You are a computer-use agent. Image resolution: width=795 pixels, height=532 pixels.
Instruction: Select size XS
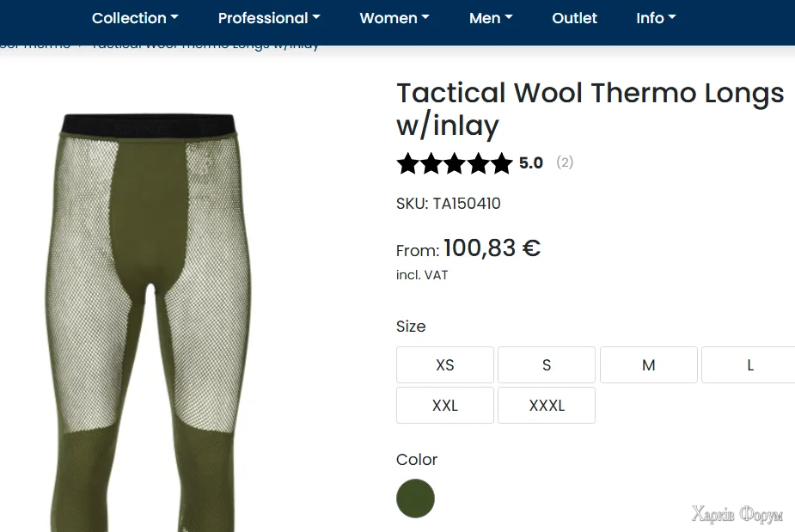pos(444,365)
